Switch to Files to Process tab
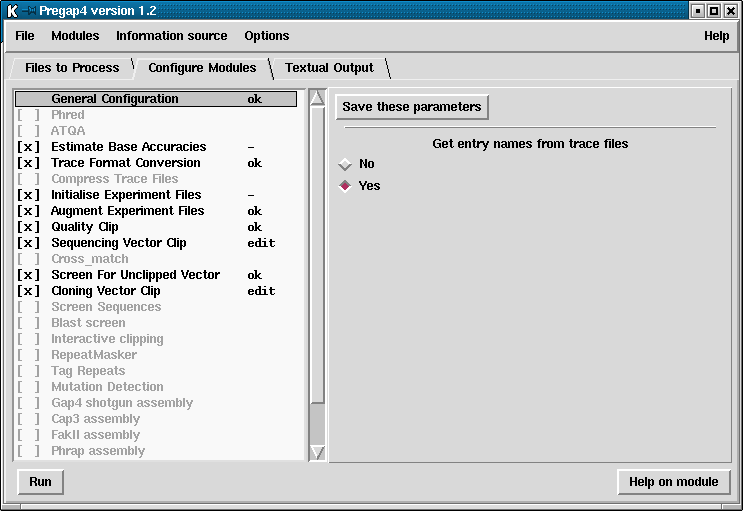The image size is (743, 511). (71, 68)
